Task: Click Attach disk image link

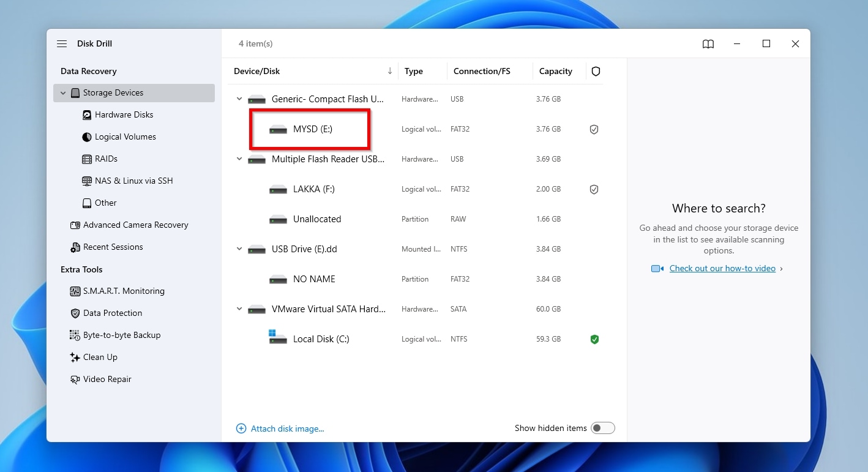Action: click(x=288, y=429)
